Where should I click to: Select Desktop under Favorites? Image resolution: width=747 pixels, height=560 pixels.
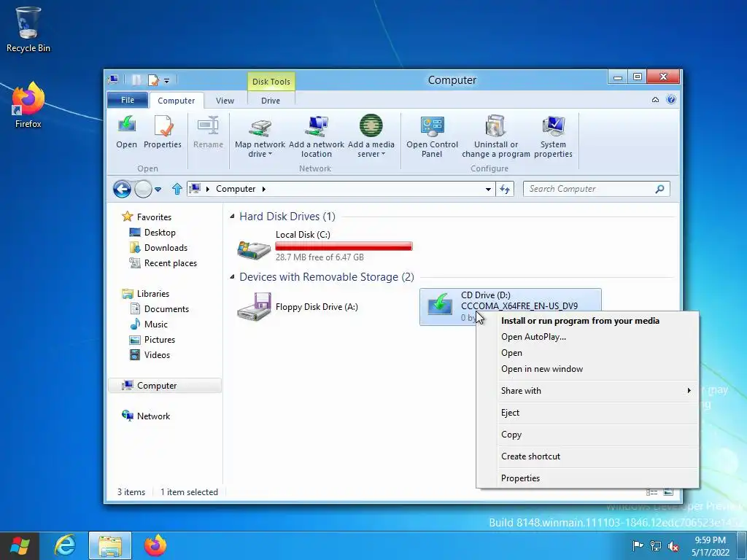(152, 233)
